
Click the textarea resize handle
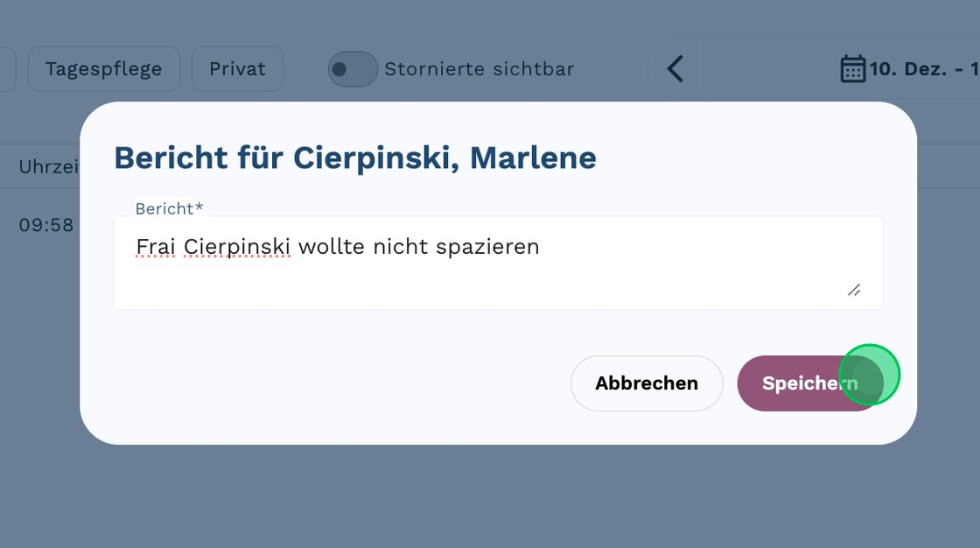(854, 290)
